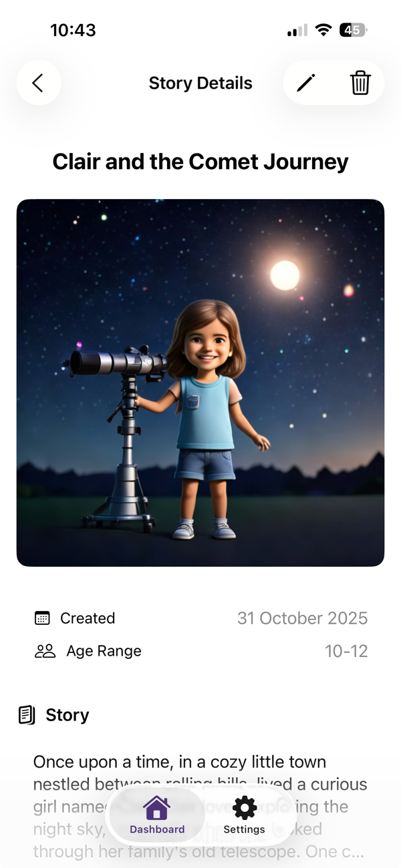The height and width of the screenshot is (868, 401).
Task: Tap the back chevron button
Action: pos(38,83)
